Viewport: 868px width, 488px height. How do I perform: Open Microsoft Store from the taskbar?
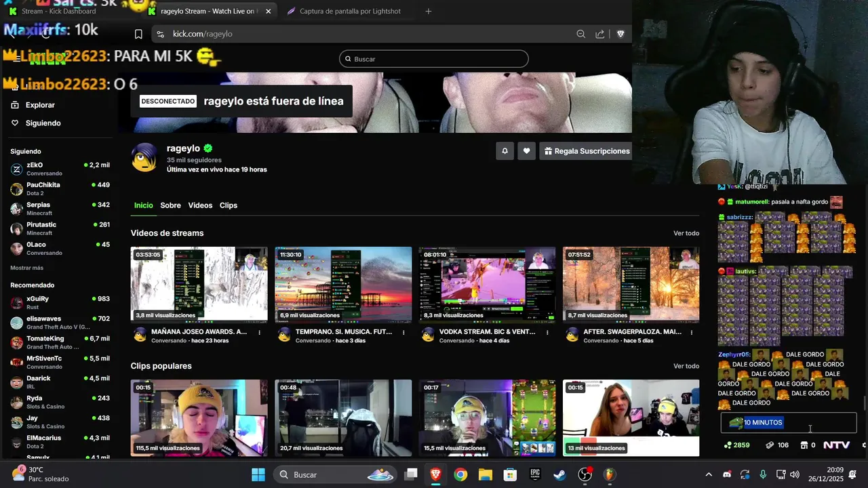point(510,474)
